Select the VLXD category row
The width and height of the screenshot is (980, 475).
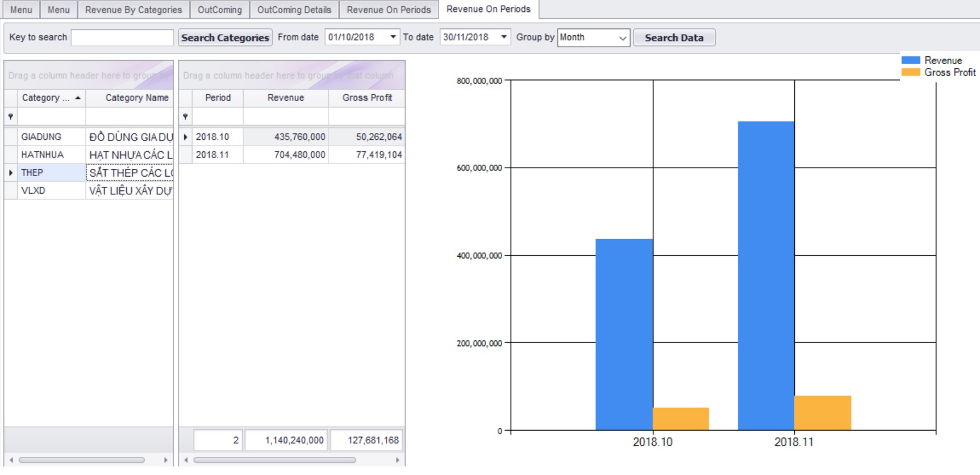coord(89,190)
